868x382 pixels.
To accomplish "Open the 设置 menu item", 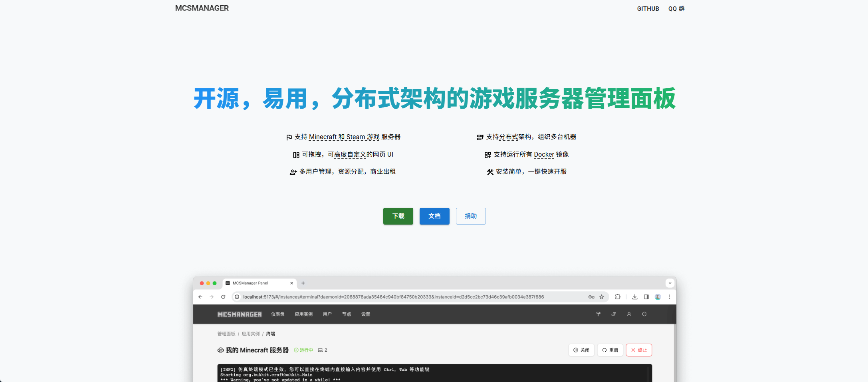I will (x=366, y=314).
